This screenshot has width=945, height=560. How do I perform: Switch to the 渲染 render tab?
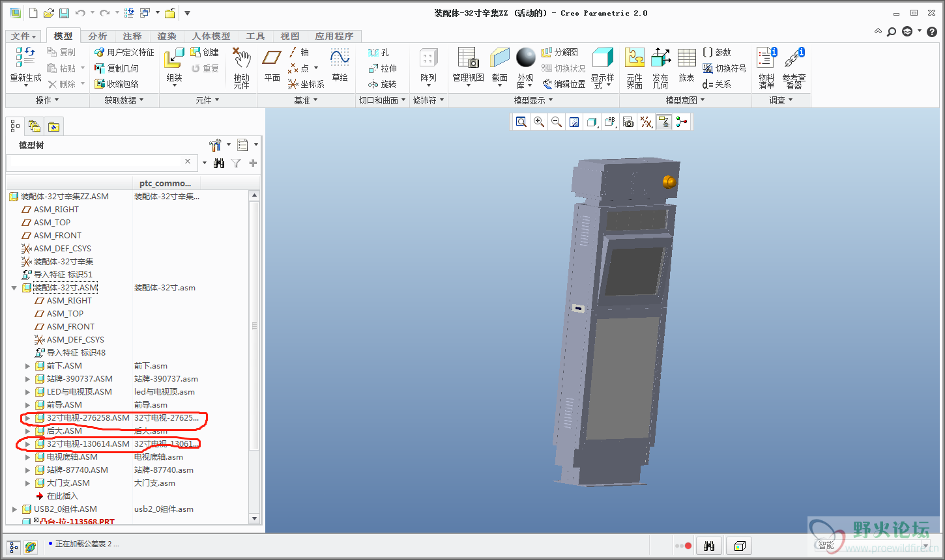coord(167,36)
